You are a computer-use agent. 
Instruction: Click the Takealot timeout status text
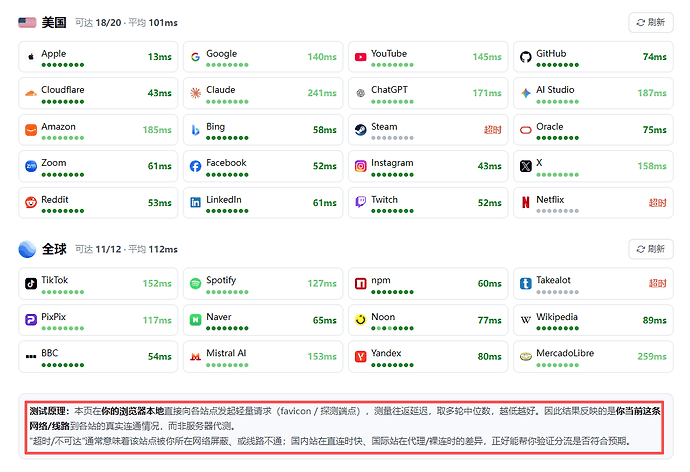click(657, 284)
